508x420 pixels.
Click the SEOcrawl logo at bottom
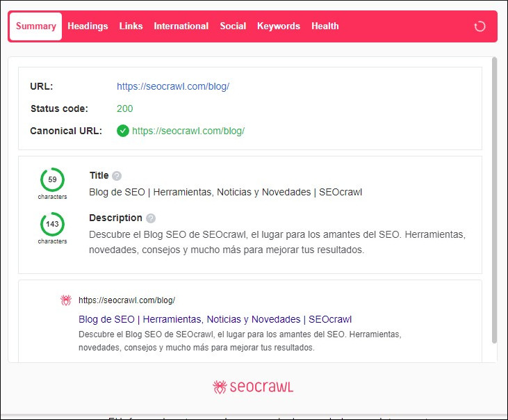[253, 387]
